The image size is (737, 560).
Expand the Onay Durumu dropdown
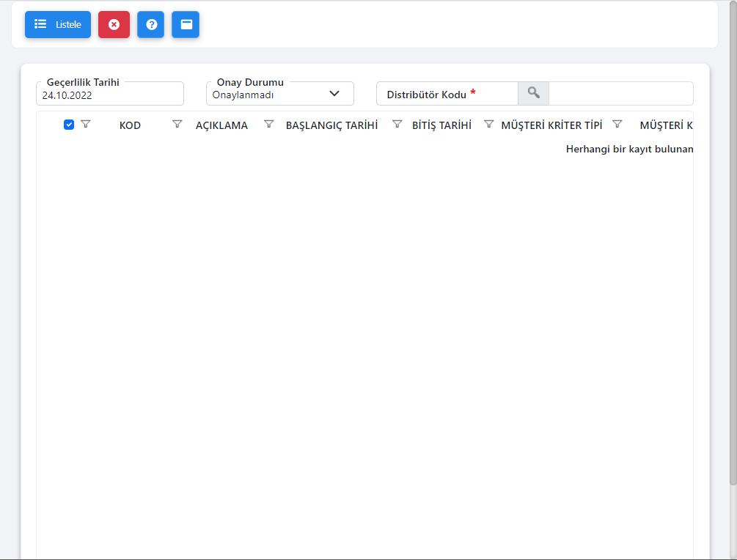click(334, 94)
